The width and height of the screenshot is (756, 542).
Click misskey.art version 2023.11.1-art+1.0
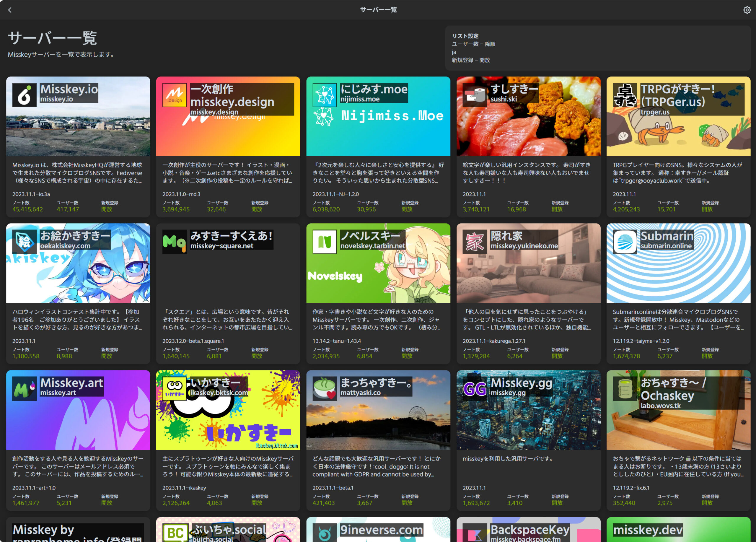(34, 488)
